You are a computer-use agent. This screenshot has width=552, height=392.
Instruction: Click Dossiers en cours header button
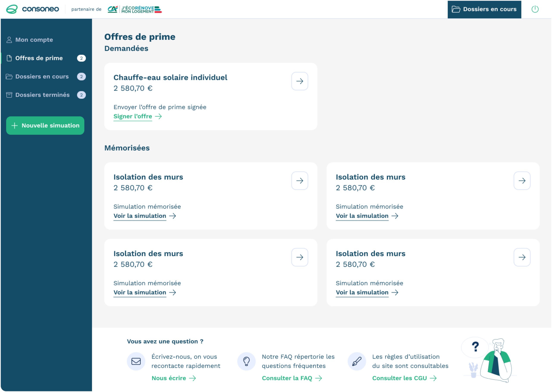[x=484, y=9]
